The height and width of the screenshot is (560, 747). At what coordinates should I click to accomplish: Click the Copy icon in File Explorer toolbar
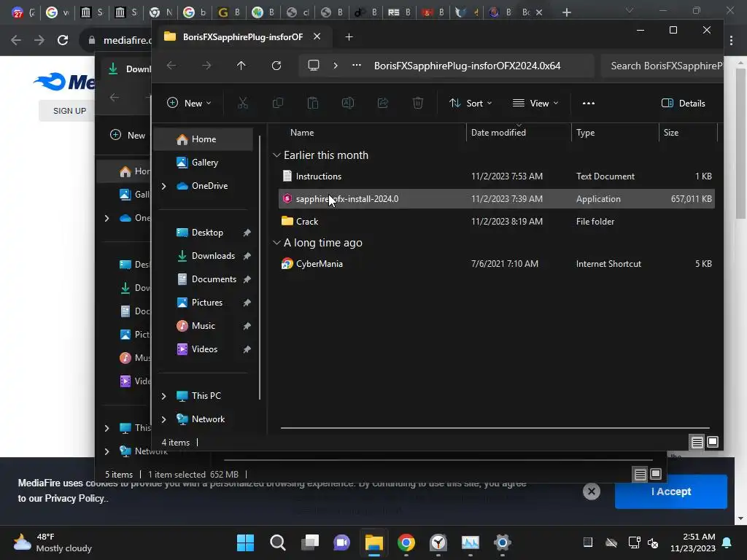click(278, 103)
